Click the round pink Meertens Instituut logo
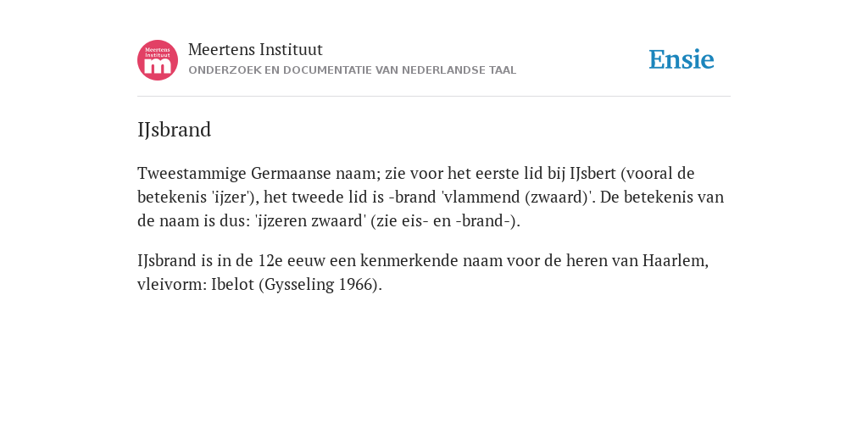 pos(157,60)
